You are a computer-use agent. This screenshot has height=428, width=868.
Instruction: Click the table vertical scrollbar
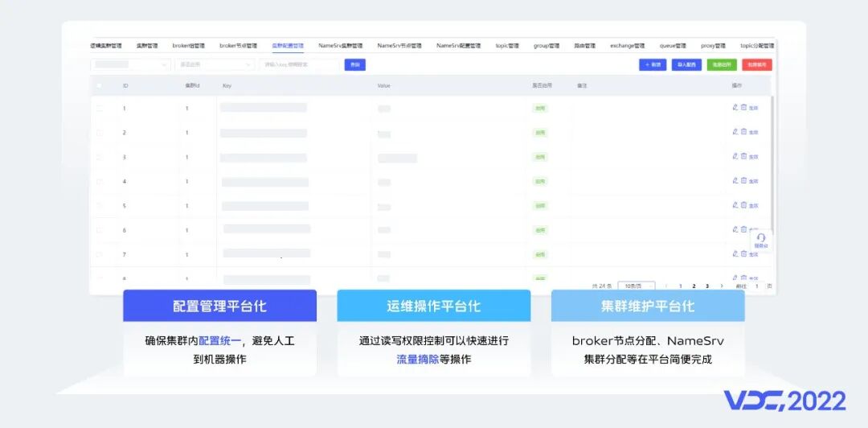click(773, 167)
